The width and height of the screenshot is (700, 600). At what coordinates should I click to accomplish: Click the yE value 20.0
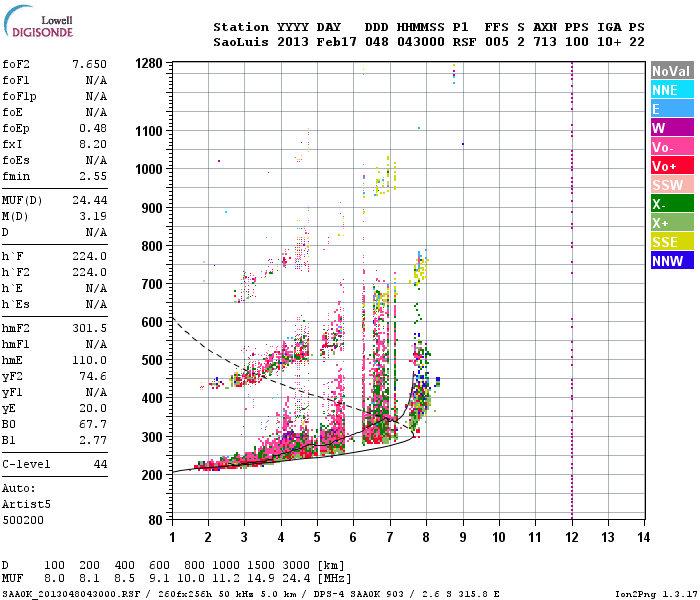pyautogui.click(x=93, y=408)
